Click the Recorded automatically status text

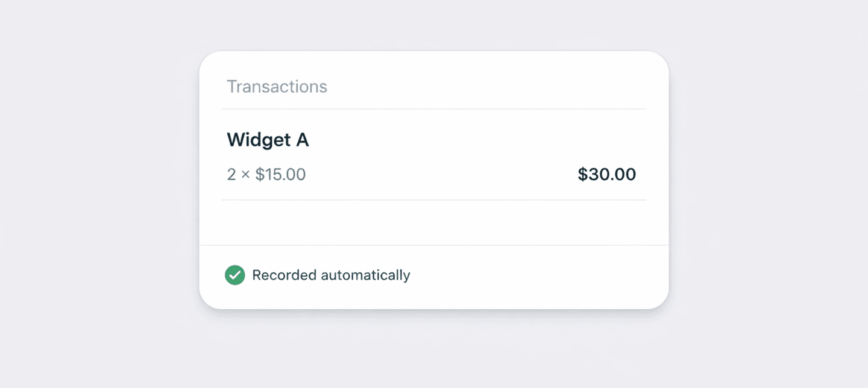[331, 275]
